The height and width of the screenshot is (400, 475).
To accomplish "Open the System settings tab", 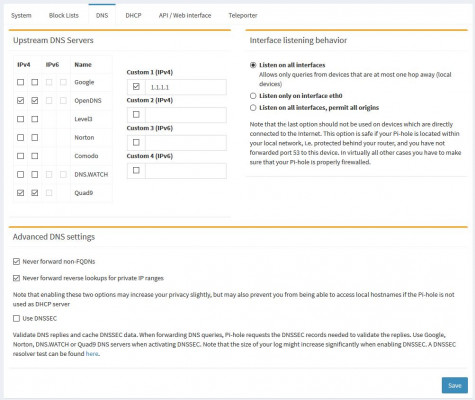I will 21,15.
